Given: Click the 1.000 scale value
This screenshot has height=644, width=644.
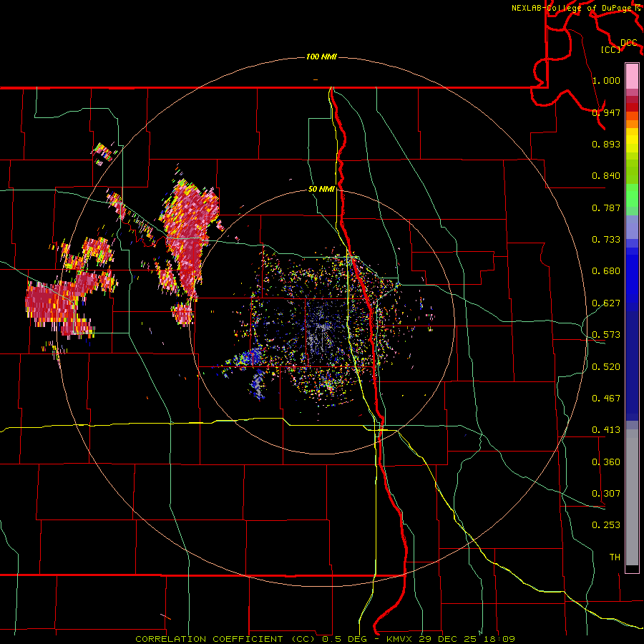Looking at the screenshot, I should (606, 80).
